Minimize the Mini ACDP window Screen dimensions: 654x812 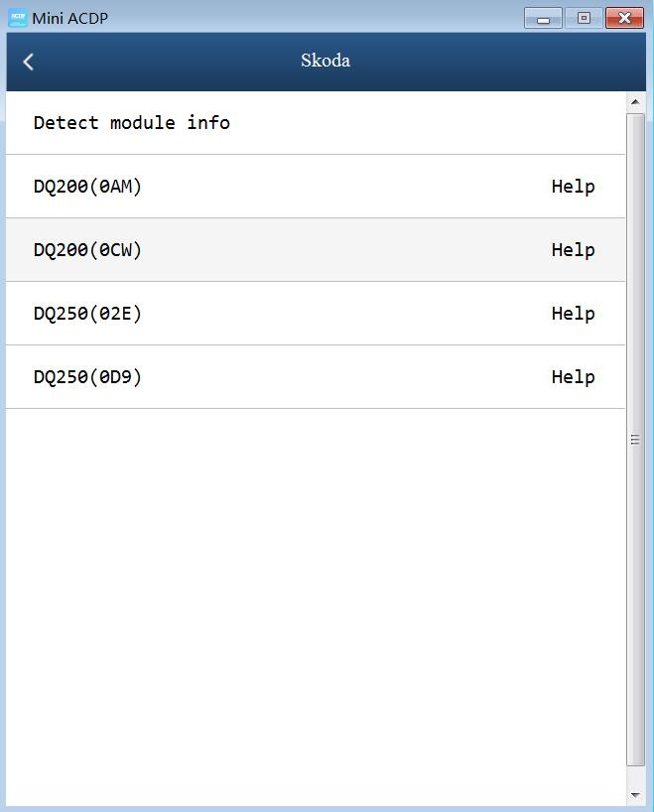[543, 19]
